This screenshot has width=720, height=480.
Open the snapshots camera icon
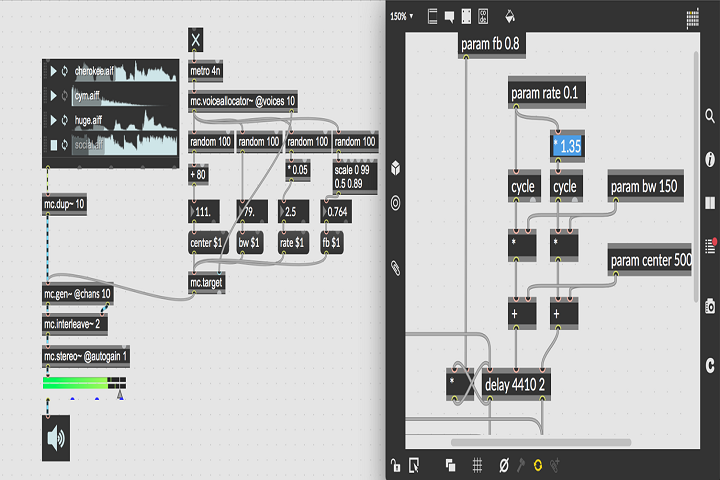point(710,307)
